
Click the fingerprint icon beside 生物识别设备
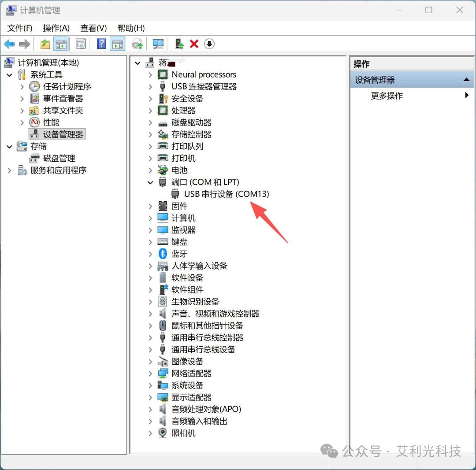click(163, 301)
